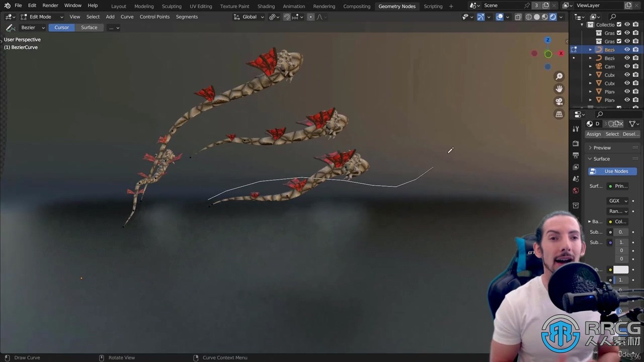
Task: Click the pan view hand gizmo
Action: (x=559, y=89)
